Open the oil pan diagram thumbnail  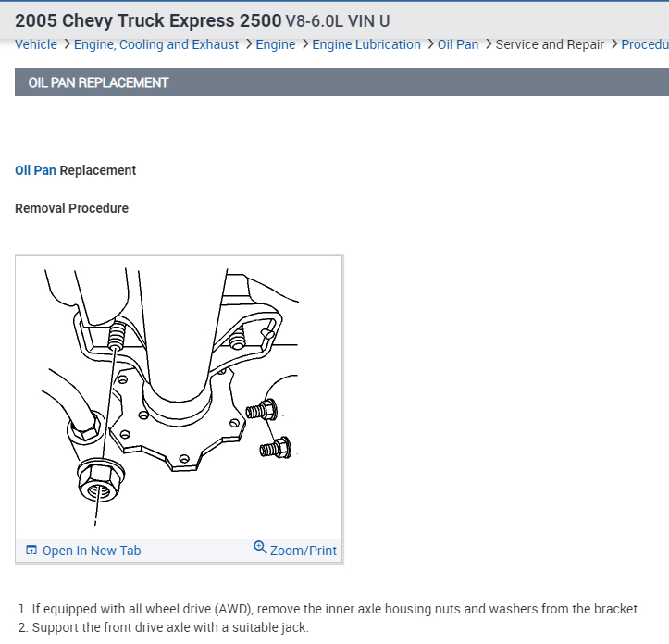pos(180,397)
